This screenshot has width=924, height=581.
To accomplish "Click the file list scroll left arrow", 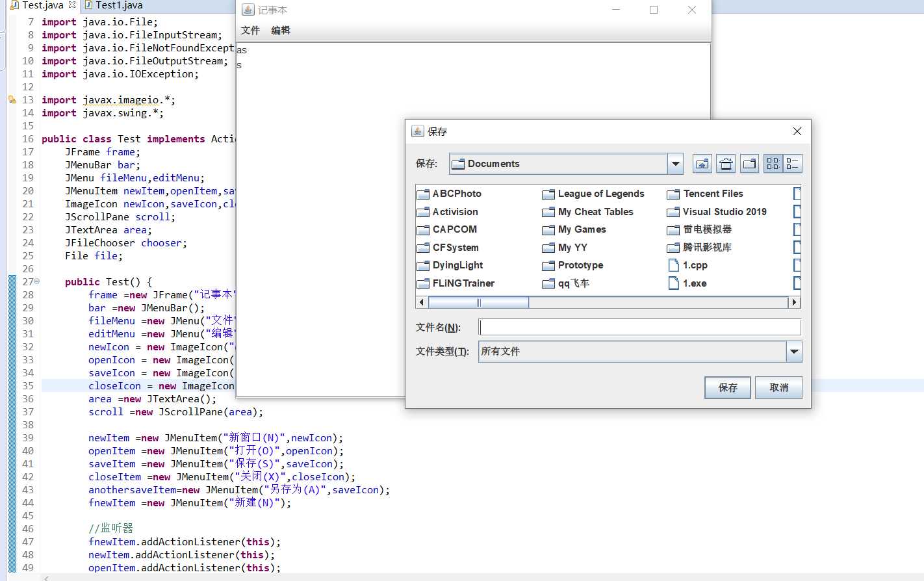I will click(422, 302).
